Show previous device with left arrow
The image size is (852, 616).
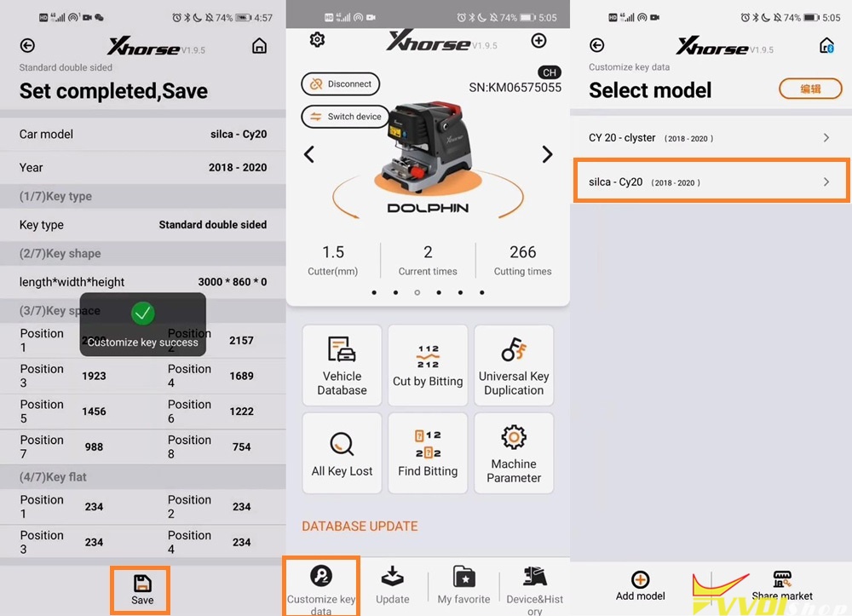click(x=309, y=155)
